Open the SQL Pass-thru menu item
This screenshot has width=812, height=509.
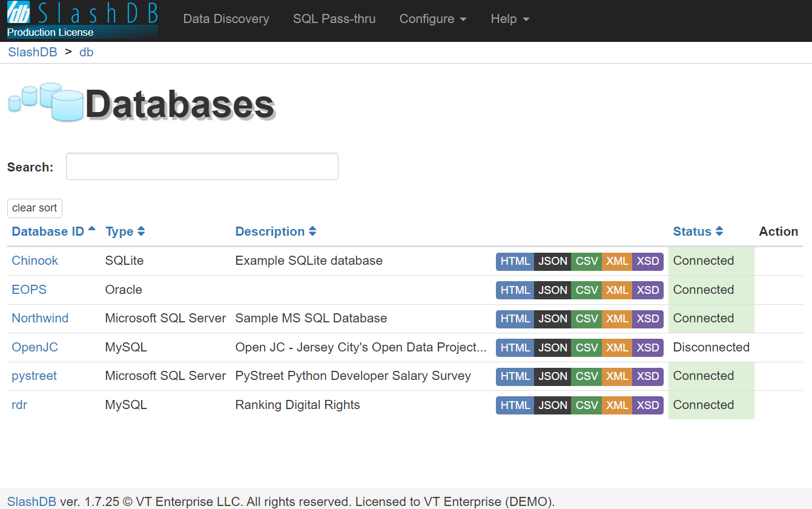pos(334,19)
